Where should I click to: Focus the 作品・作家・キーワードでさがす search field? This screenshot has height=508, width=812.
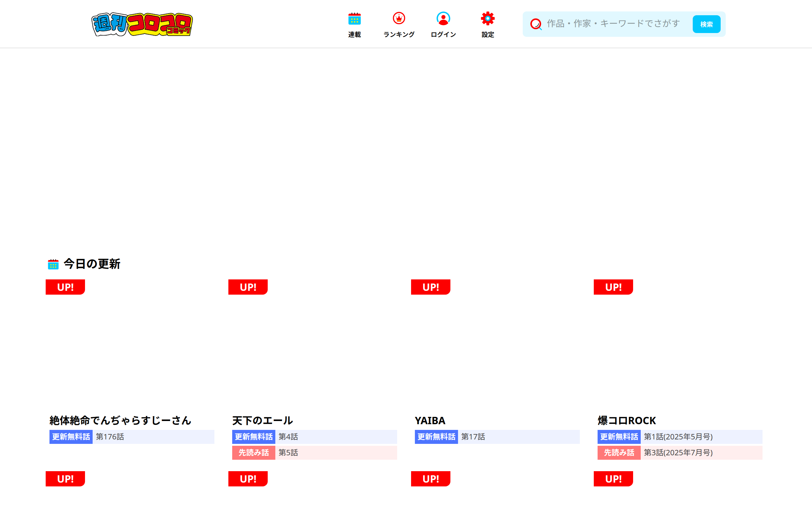pyautogui.click(x=613, y=23)
